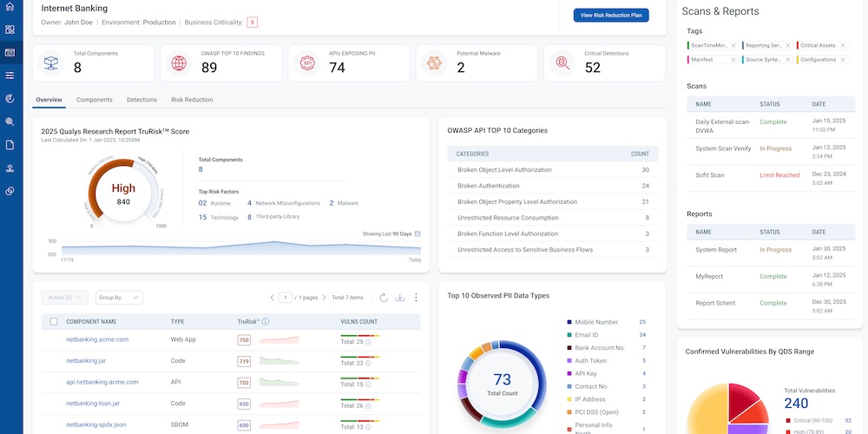
Task: Refresh the components table
Action: 383,298
